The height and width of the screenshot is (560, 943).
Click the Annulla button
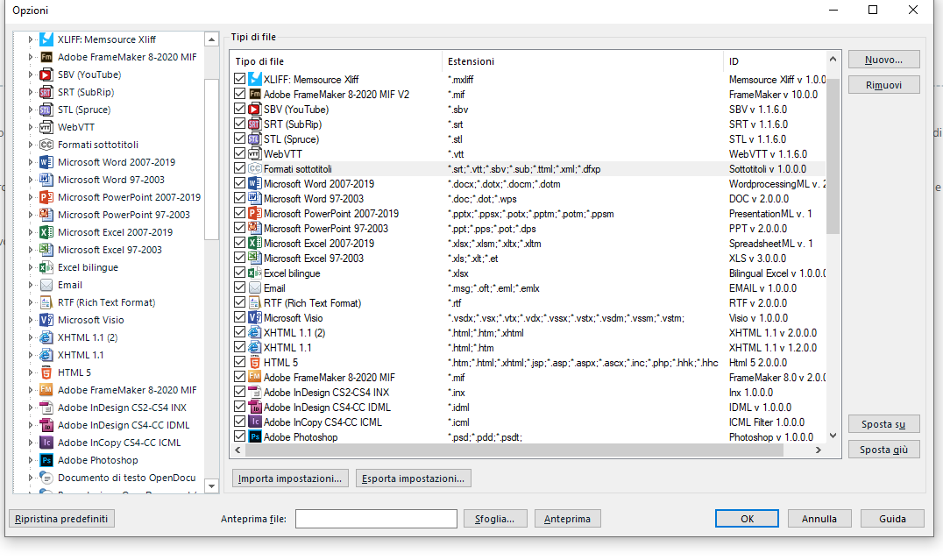pyautogui.click(x=819, y=519)
